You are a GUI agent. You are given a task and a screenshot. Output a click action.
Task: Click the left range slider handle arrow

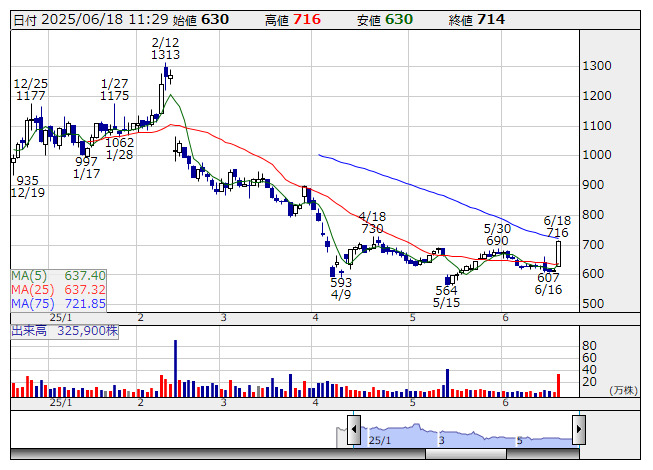tap(354, 429)
